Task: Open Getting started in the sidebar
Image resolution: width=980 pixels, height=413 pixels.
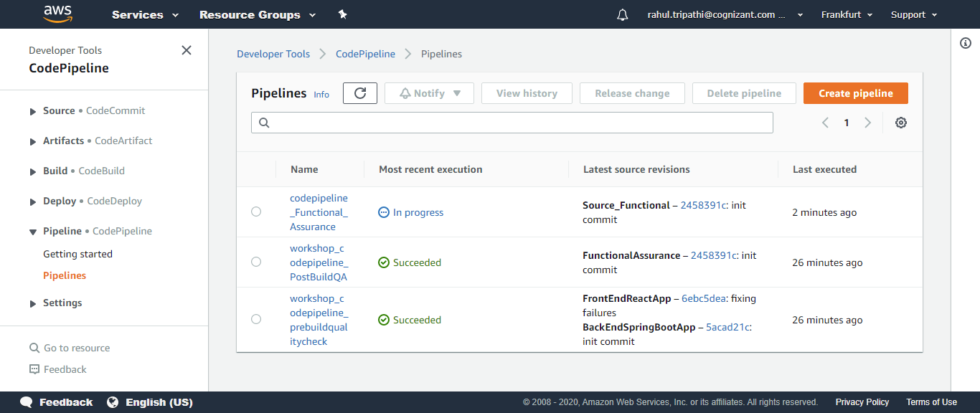Action: click(x=77, y=254)
